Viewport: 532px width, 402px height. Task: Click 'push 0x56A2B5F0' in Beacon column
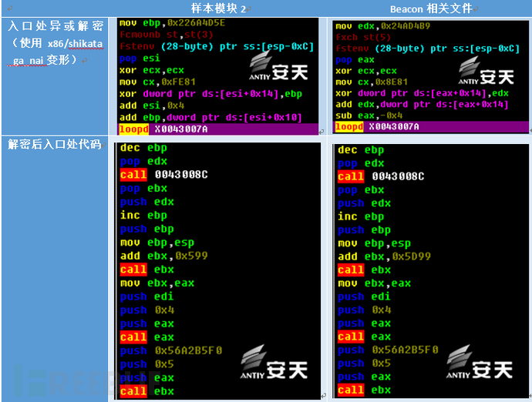click(x=388, y=350)
